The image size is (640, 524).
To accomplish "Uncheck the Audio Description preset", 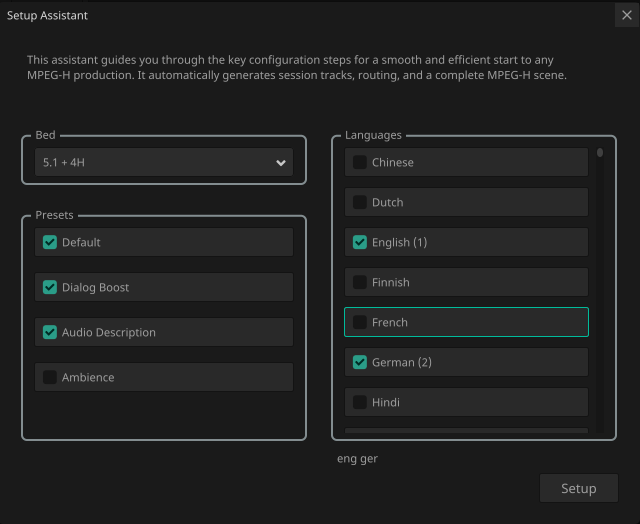I will (x=50, y=332).
